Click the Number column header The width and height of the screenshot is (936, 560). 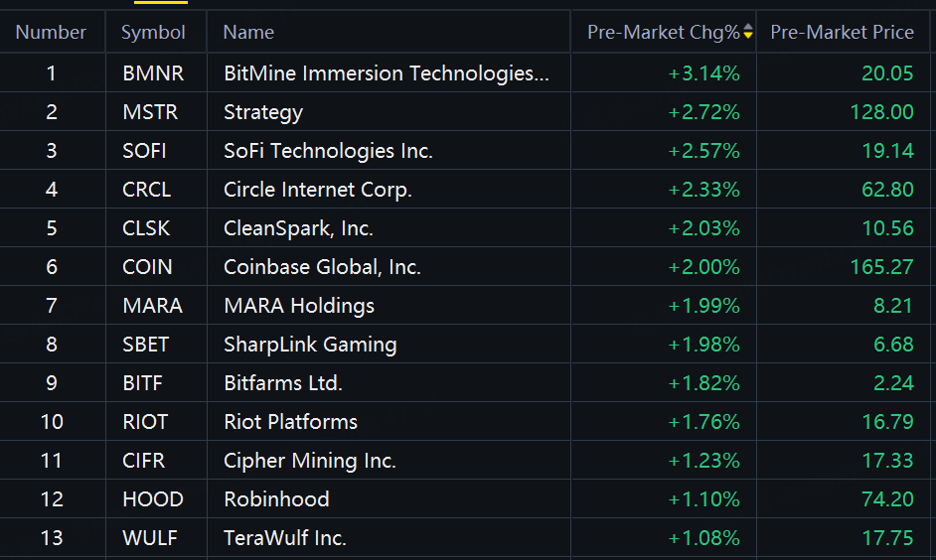pyautogui.click(x=51, y=33)
